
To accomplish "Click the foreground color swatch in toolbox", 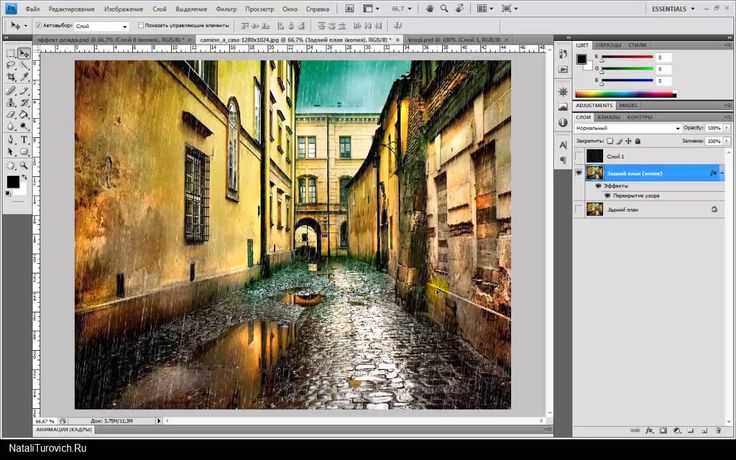I will 13,182.
